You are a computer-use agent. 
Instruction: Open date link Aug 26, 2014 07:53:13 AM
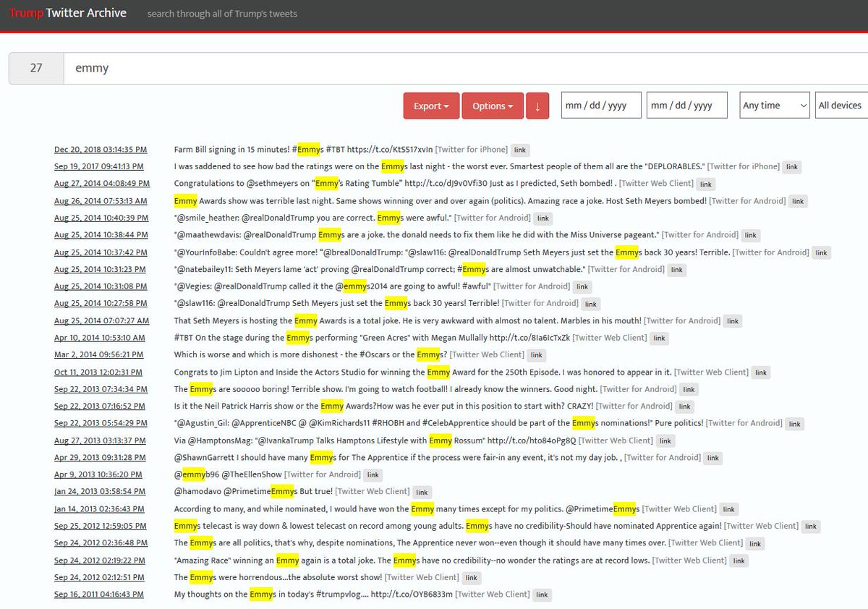point(101,201)
